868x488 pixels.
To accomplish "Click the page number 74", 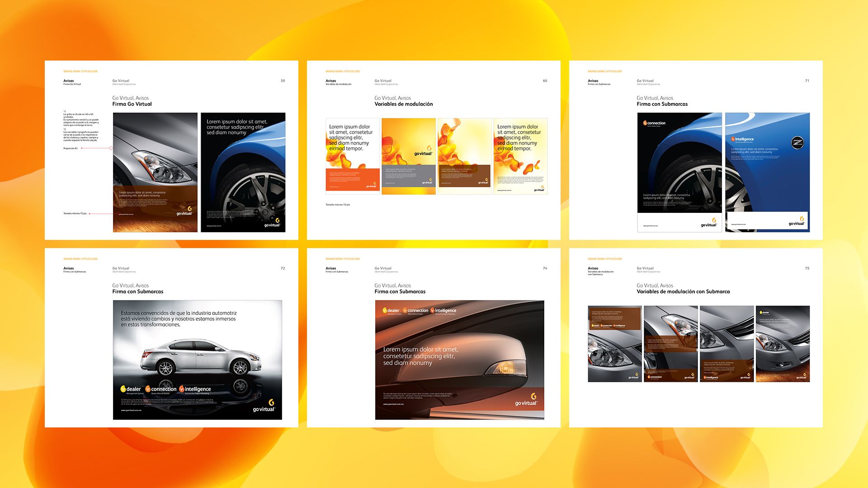I will (x=545, y=268).
